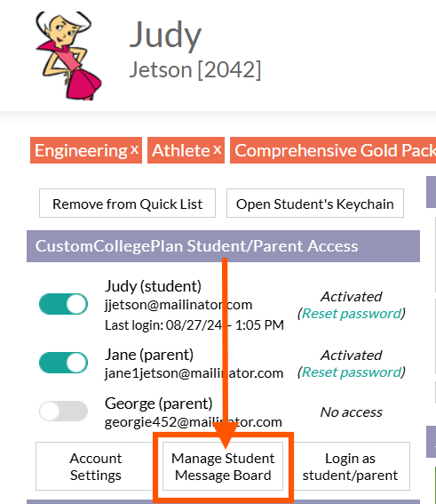Toggle off Jane (parent) access switch

63,363
